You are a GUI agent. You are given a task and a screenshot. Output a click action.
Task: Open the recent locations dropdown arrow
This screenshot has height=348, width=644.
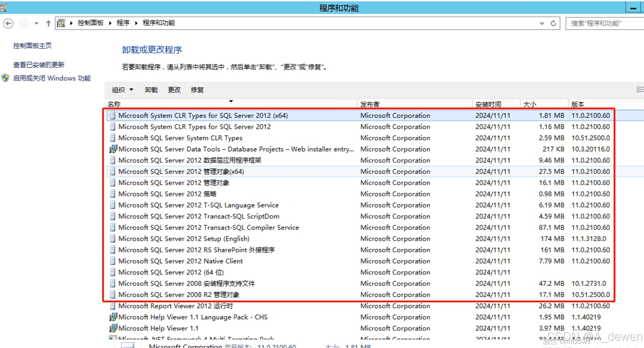coord(36,23)
